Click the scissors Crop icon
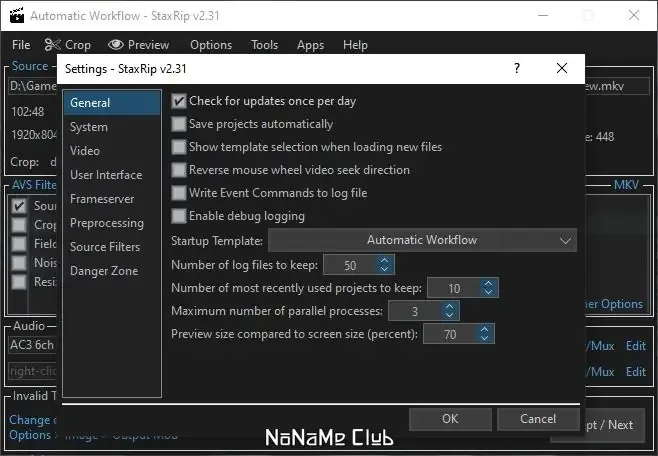The image size is (658, 456). click(x=52, y=44)
